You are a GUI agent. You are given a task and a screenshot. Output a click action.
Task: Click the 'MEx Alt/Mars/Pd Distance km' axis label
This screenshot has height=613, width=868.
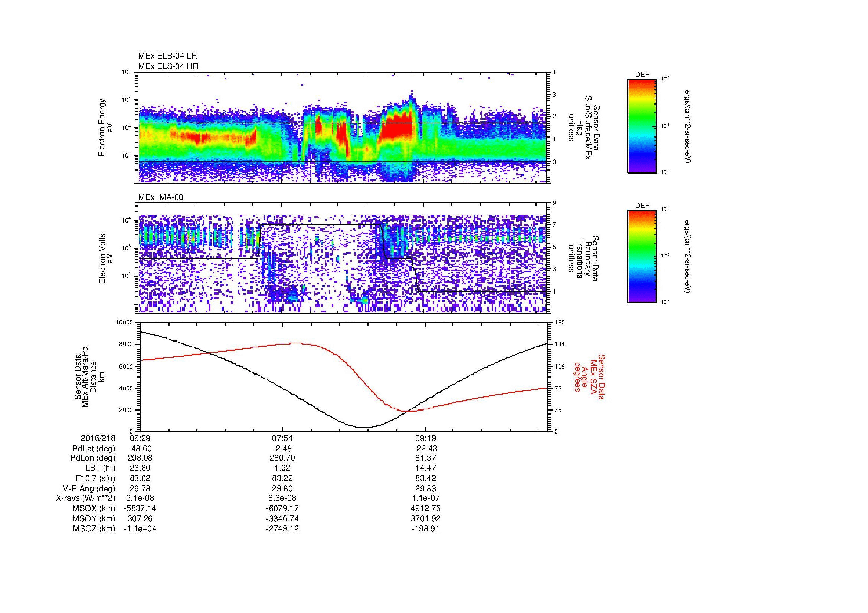point(89,376)
